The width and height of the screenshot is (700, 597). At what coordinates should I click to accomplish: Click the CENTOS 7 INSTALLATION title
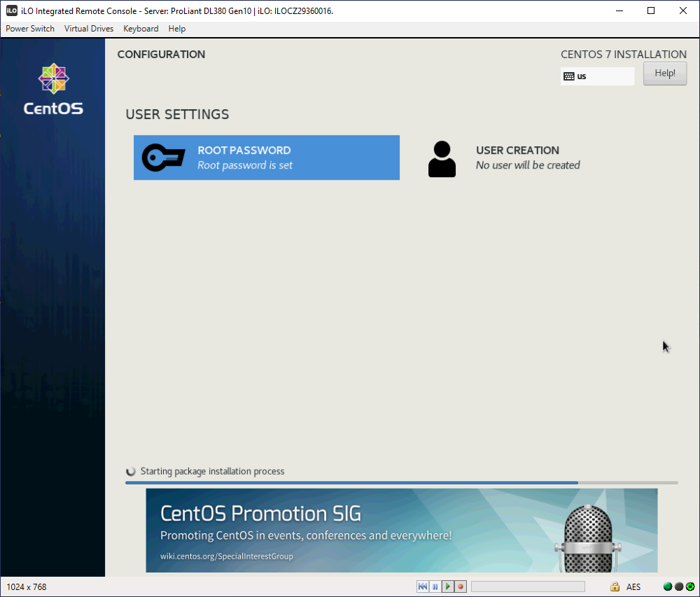(624, 55)
